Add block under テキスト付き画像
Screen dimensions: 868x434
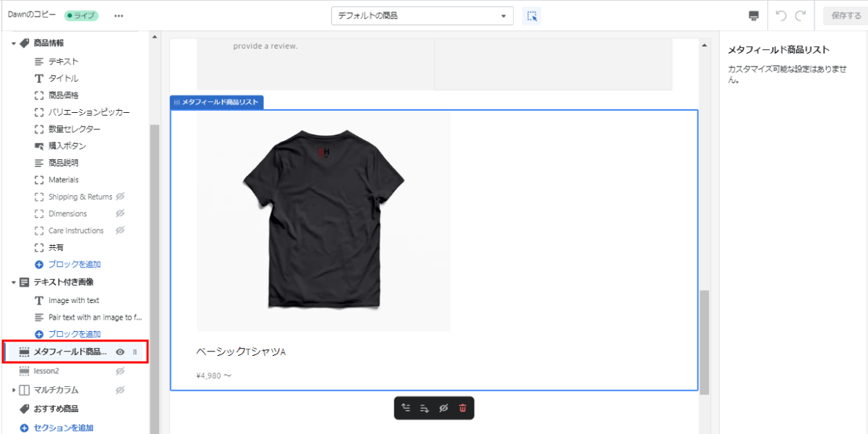(68, 334)
